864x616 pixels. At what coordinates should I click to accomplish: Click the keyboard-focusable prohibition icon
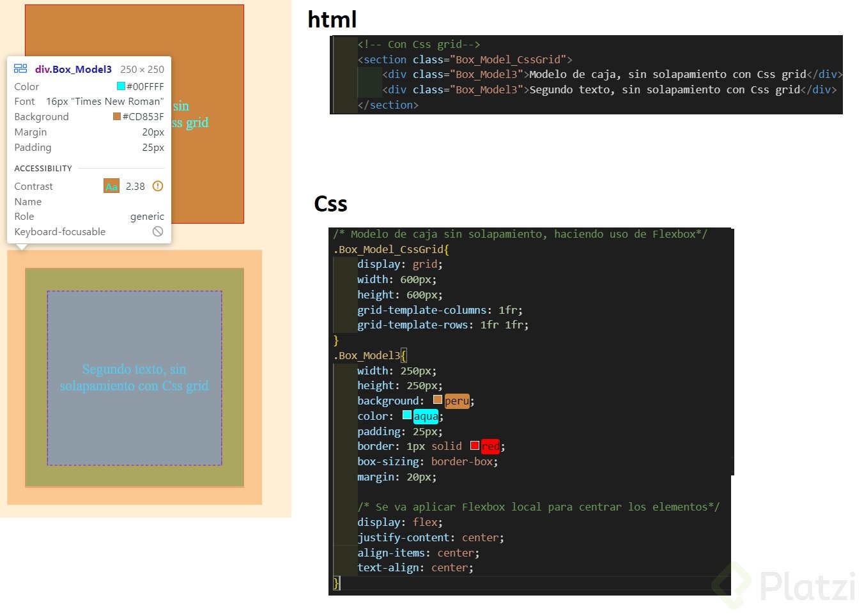point(157,231)
